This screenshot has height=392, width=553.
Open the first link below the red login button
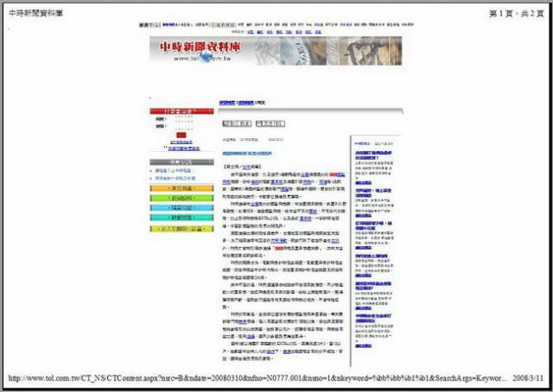coord(181,142)
